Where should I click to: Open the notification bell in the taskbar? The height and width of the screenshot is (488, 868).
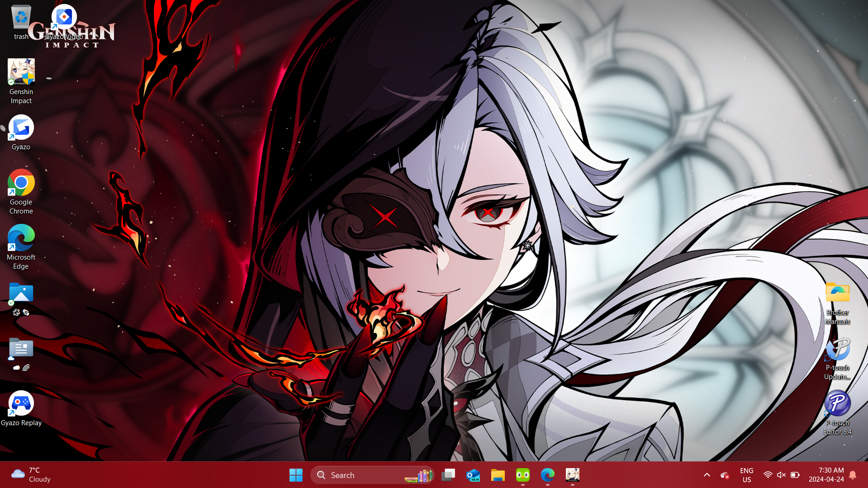(x=853, y=475)
